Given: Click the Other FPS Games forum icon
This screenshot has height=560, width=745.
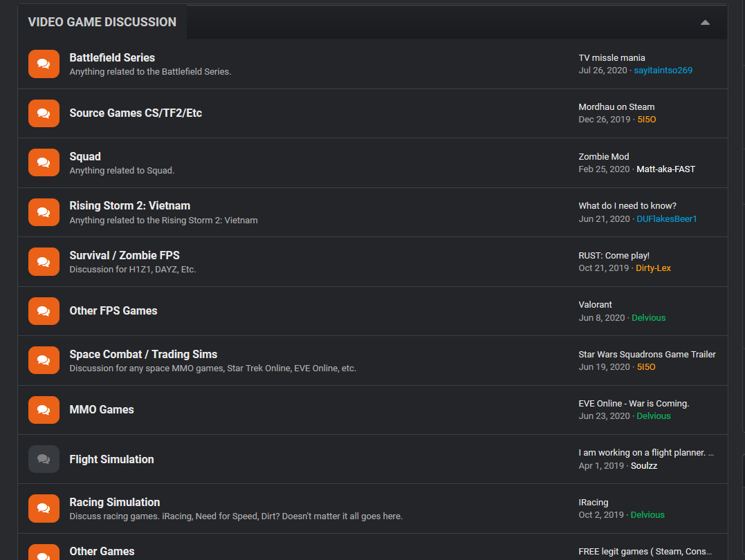Looking at the screenshot, I should click(x=44, y=311).
